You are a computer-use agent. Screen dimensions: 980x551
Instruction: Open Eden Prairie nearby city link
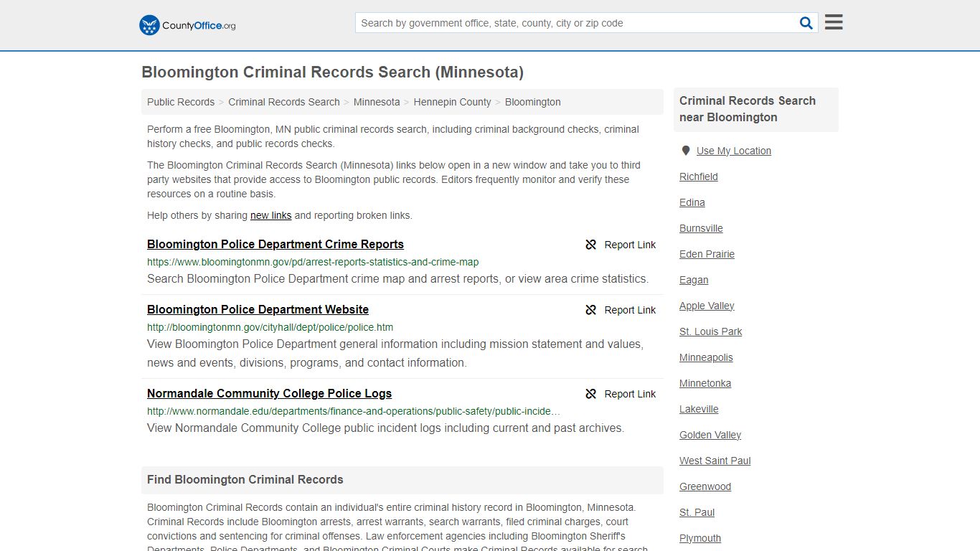point(707,254)
